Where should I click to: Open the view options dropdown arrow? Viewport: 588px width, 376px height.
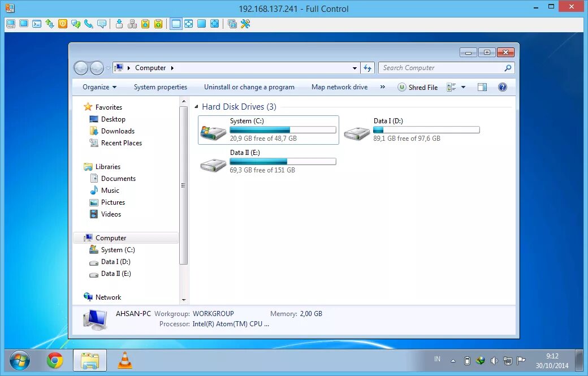coord(463,87)
